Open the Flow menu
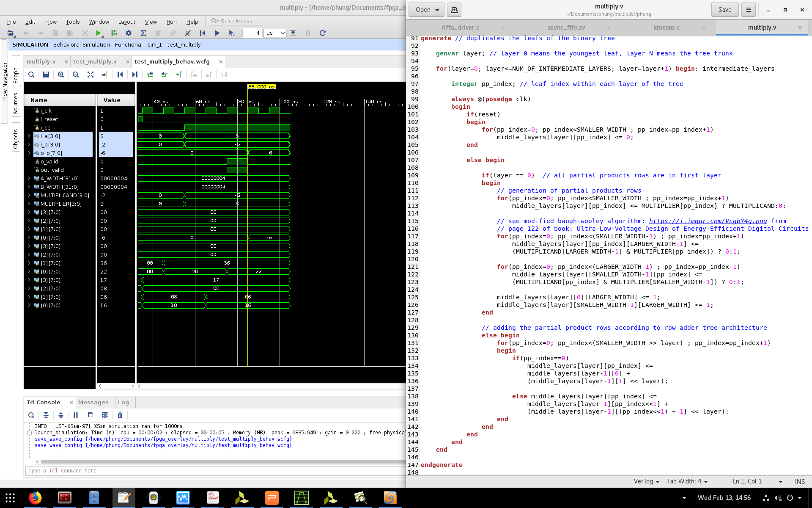812x508 pixels. coord(51,22)
